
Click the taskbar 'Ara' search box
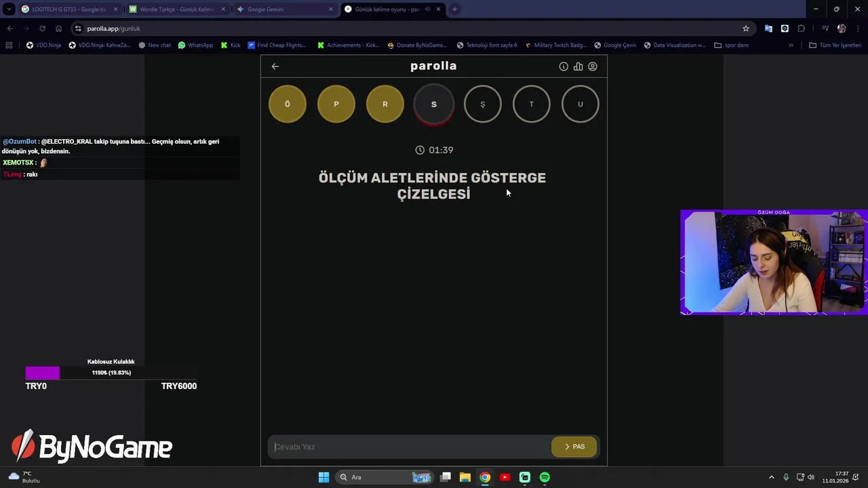(x=384, y=477)
